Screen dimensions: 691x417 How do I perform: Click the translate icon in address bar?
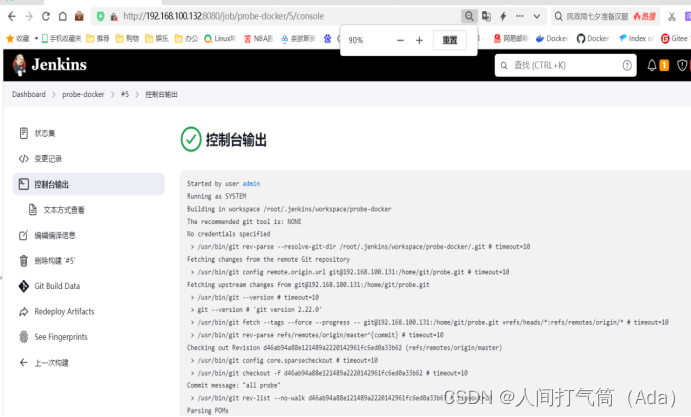coord(486,16)
